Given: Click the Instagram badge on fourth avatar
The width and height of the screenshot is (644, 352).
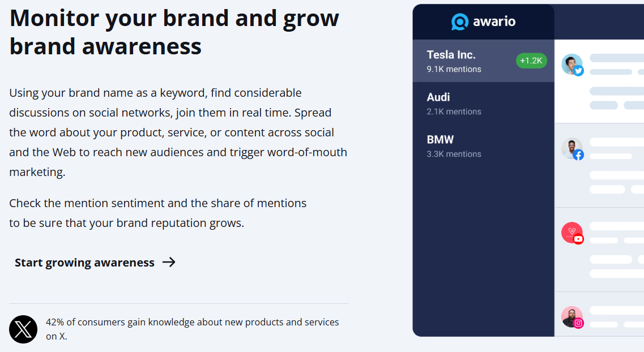Looking at the screenshot, I should (x=579, y=323).
